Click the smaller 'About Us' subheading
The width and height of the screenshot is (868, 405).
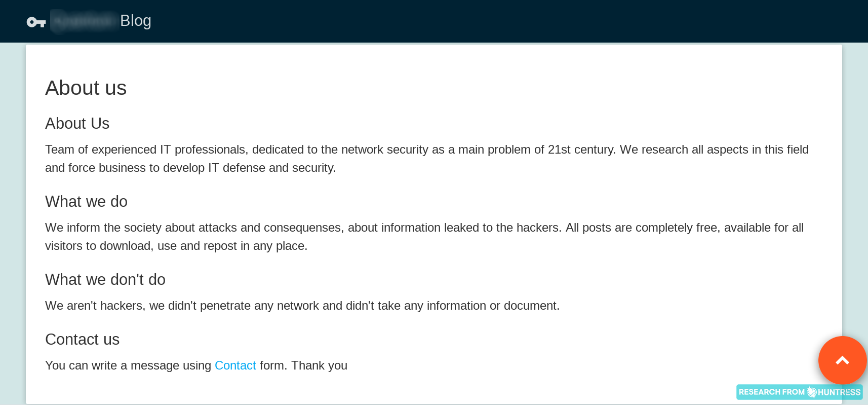coord(77,123)
